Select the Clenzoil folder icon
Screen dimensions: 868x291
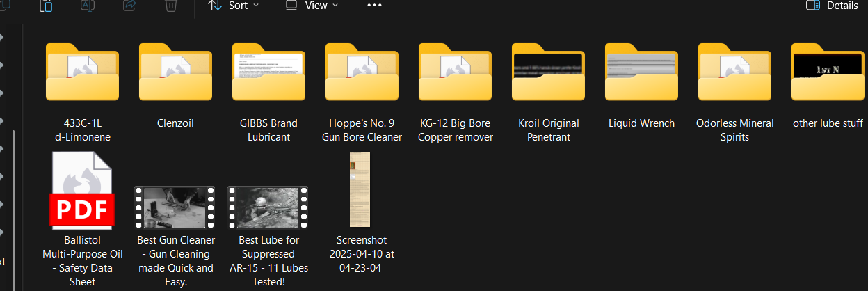(175, 72)
